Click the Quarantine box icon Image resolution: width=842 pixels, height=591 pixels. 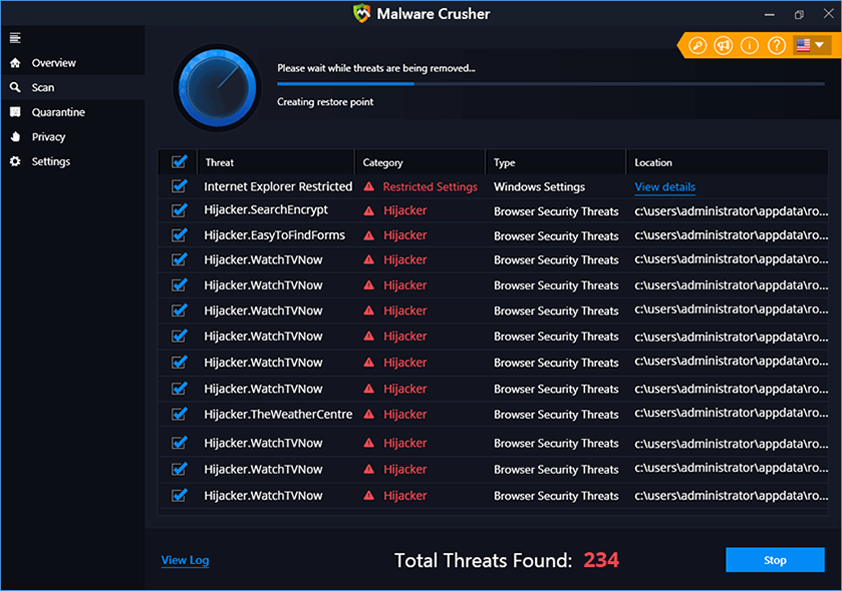(15, 112)
